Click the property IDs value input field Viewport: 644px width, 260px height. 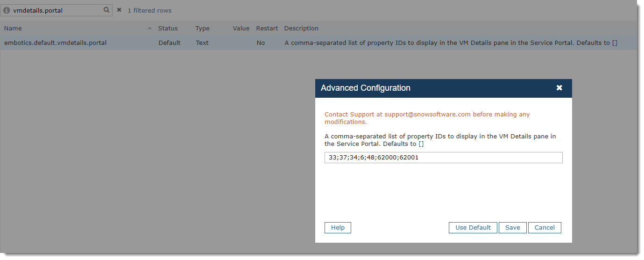443,158
